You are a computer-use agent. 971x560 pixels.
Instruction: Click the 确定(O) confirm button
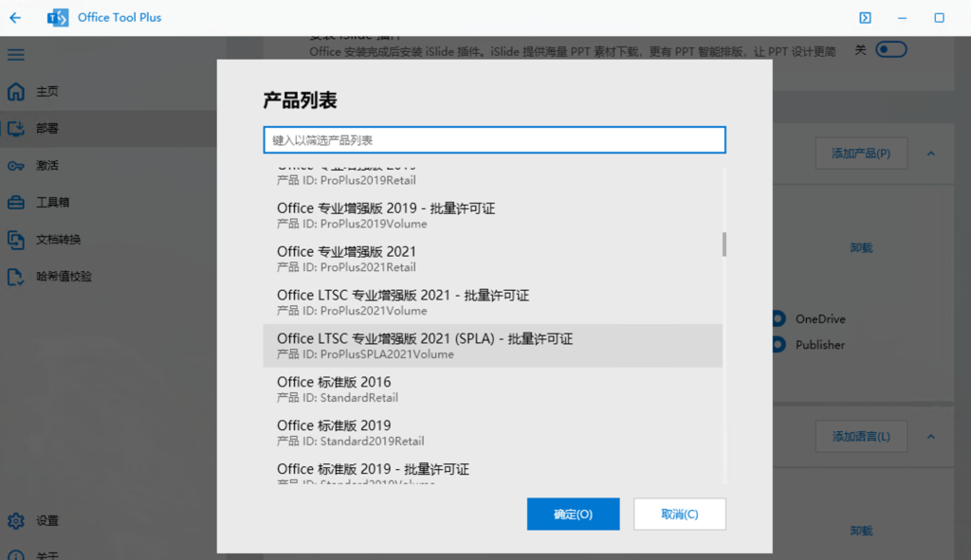click(x=573, y=515)
